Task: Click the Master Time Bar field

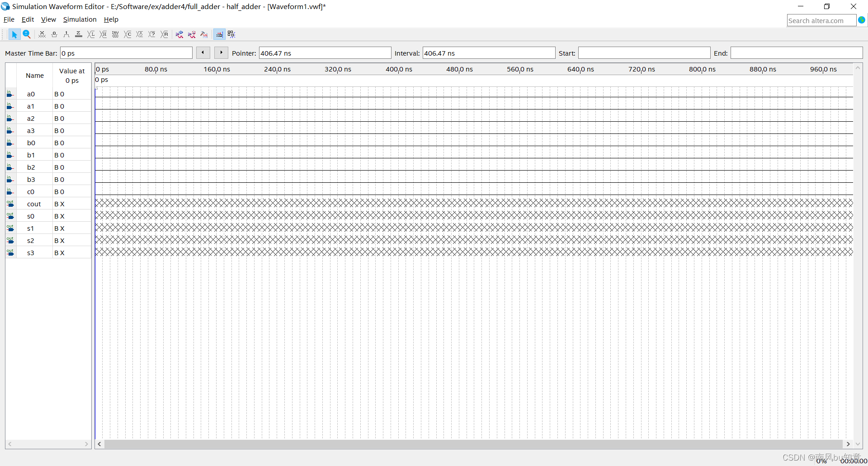Action: point(126,53)
